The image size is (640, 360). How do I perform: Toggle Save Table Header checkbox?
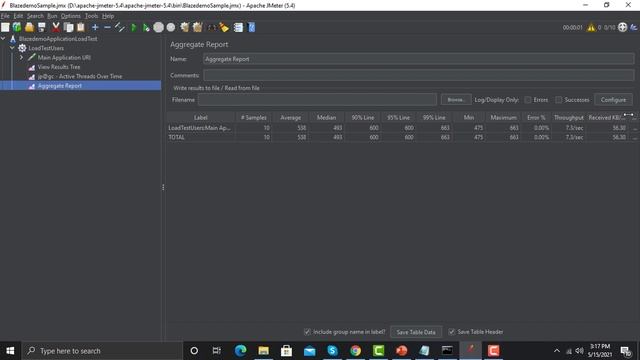click(x=451, y=332)
